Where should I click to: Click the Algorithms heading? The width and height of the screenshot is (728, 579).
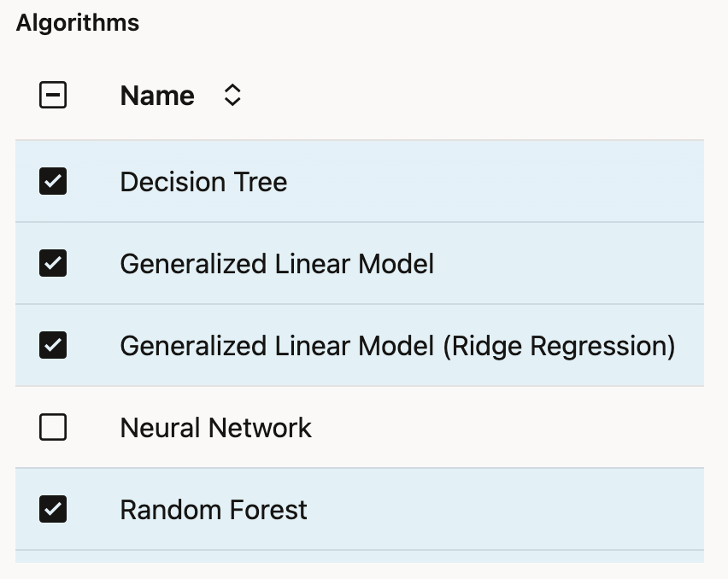(x=77, y=22)
